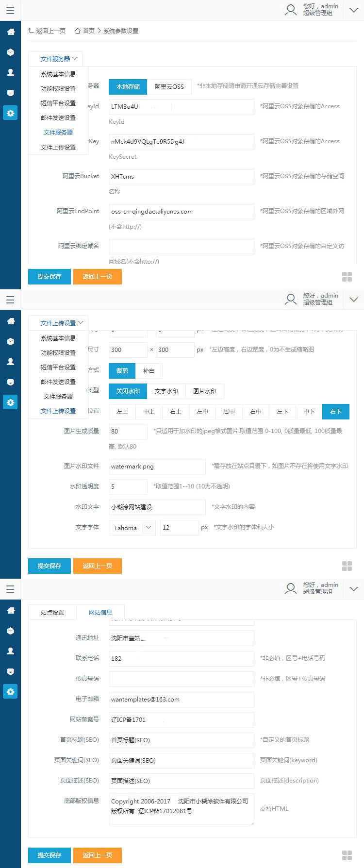Switch to the 站点设置 tab
Screen dimensions: 364x868
point(52,612)
